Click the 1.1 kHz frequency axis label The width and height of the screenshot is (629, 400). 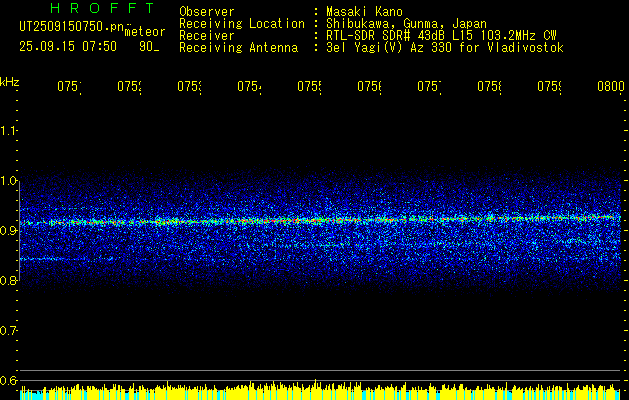point(8,130)
